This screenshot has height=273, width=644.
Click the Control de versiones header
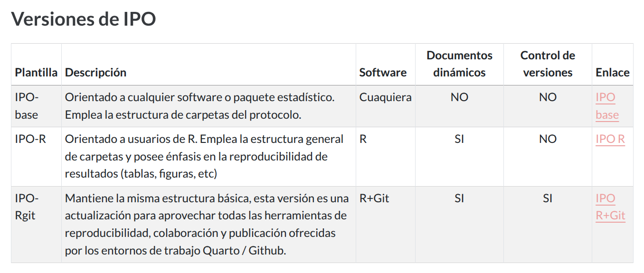point(548,64)
